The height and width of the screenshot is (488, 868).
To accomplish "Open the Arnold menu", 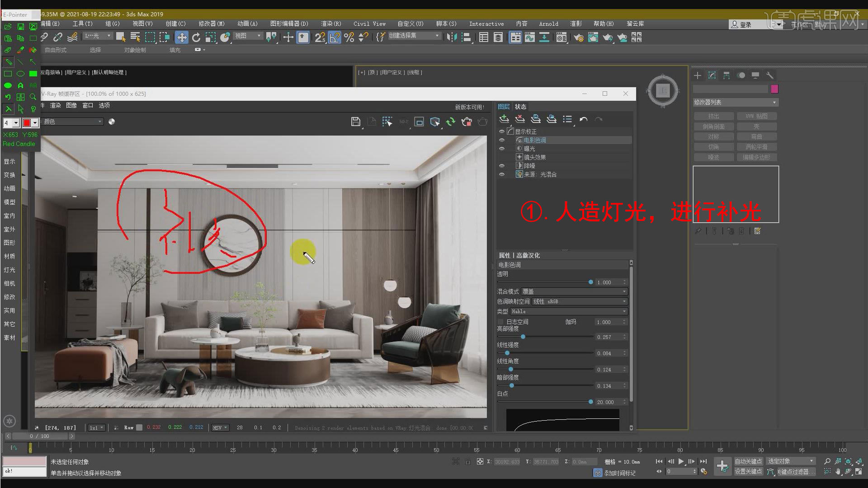I will (x=548, y=23).
